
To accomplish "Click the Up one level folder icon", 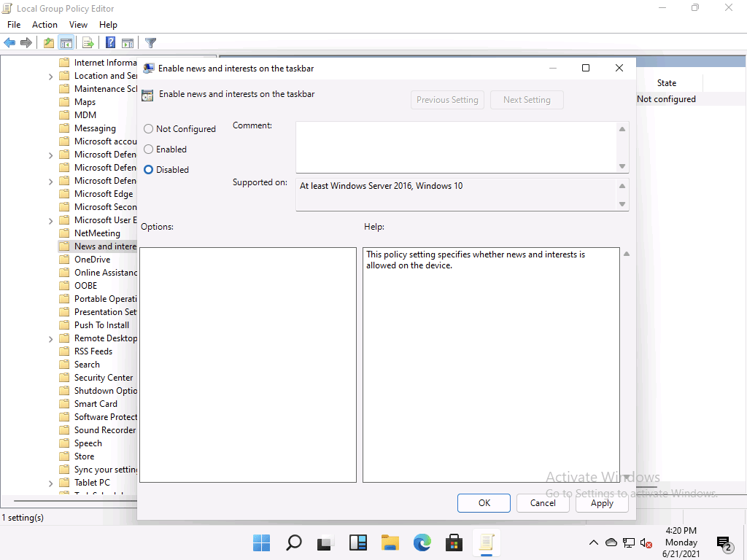I will (x=48, y=43).
